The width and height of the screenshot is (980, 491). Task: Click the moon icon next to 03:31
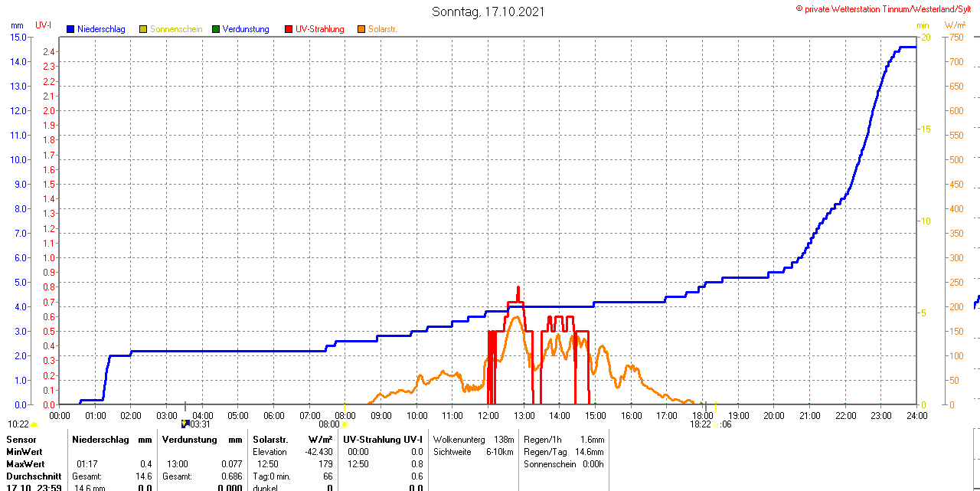click(185, 424)
